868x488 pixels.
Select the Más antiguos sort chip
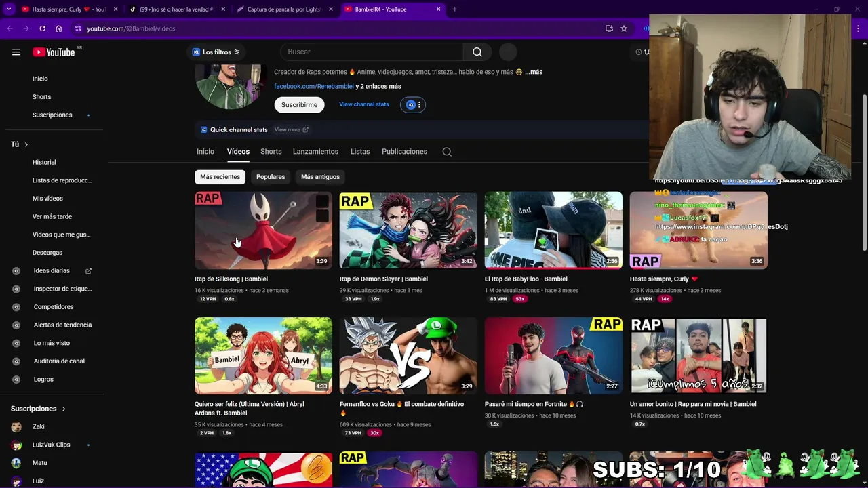[x=320, y=177]
